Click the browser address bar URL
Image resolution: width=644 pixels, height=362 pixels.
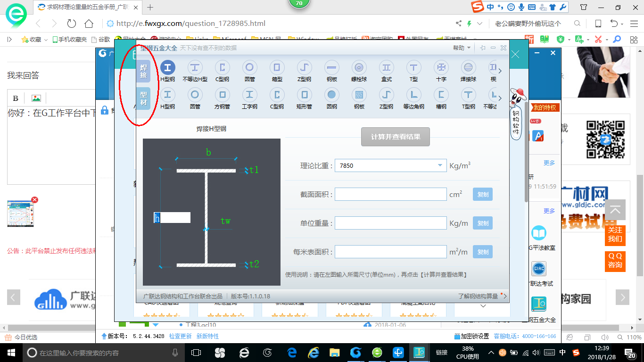tap(191, 24)
